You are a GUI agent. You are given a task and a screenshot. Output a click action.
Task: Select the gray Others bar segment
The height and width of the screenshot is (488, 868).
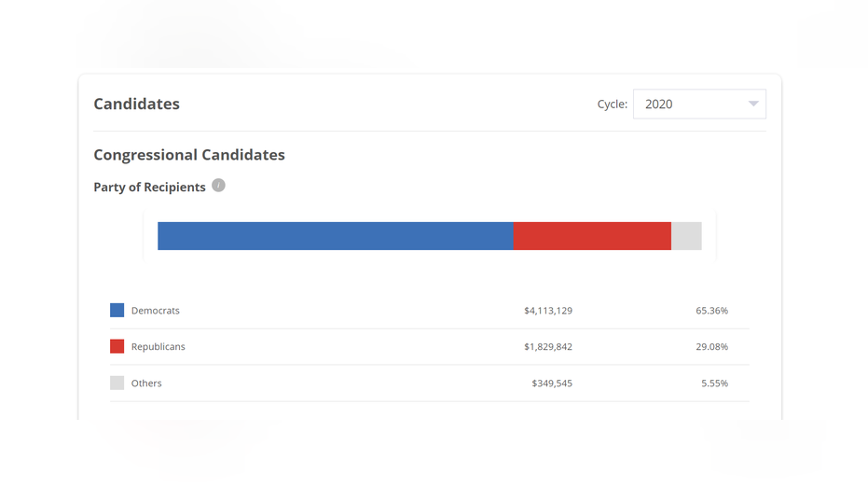point(686,236)
